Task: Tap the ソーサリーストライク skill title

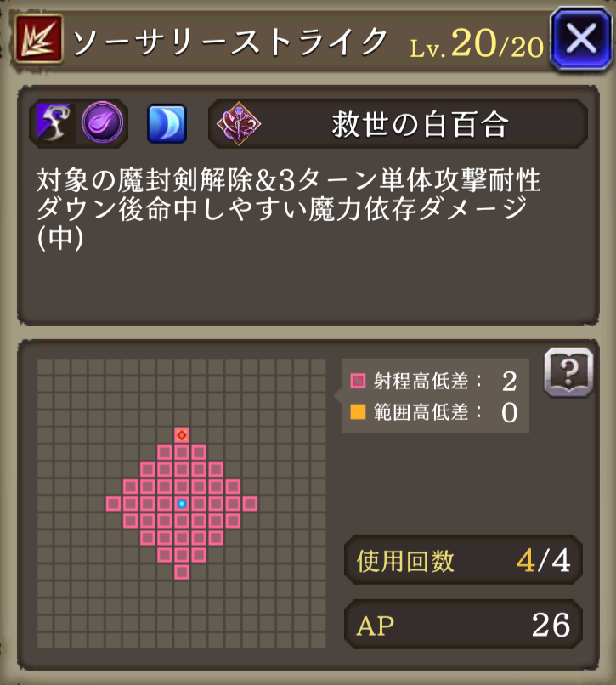Action: click(230, 42)
